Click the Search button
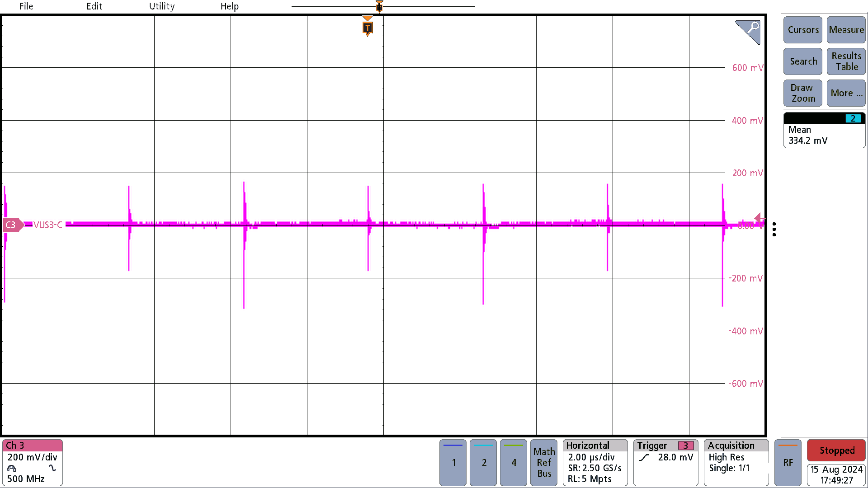 pyautogui.click(x=803, y=61)
